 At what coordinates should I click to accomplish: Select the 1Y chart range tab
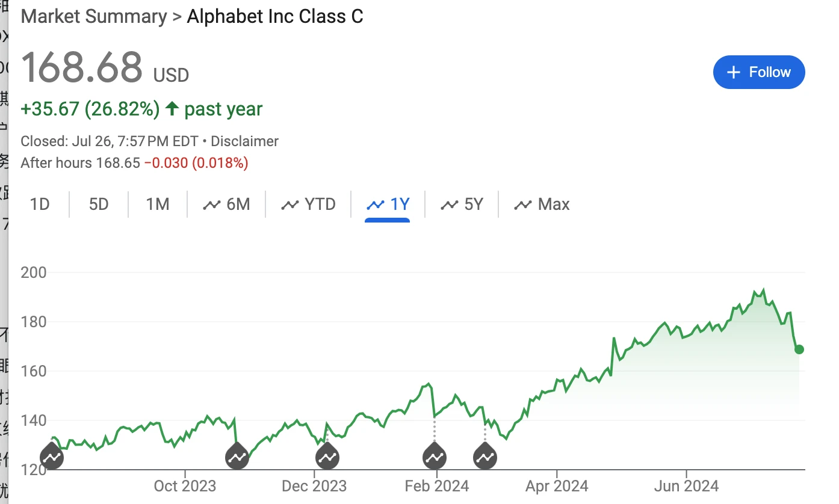(388, 204)
